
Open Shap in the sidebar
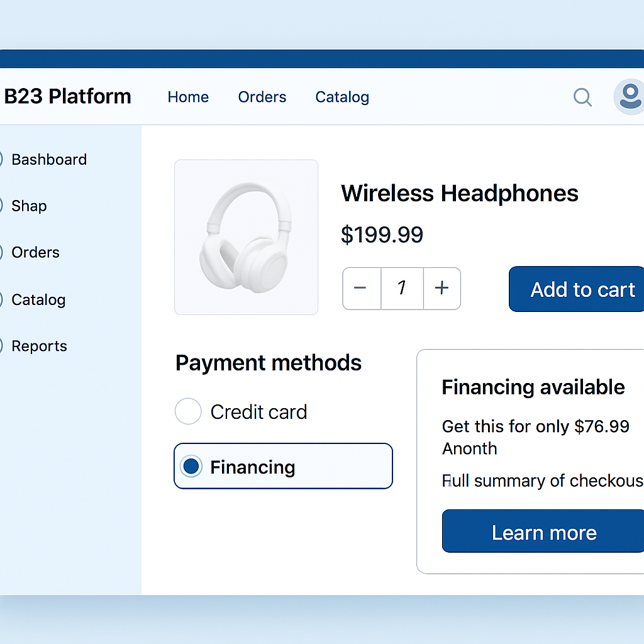point(29,206)
